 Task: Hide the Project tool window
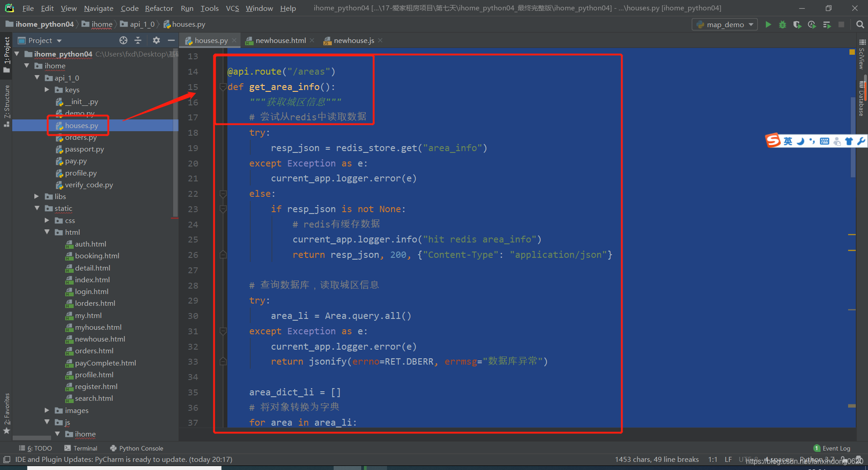[171, 40]
